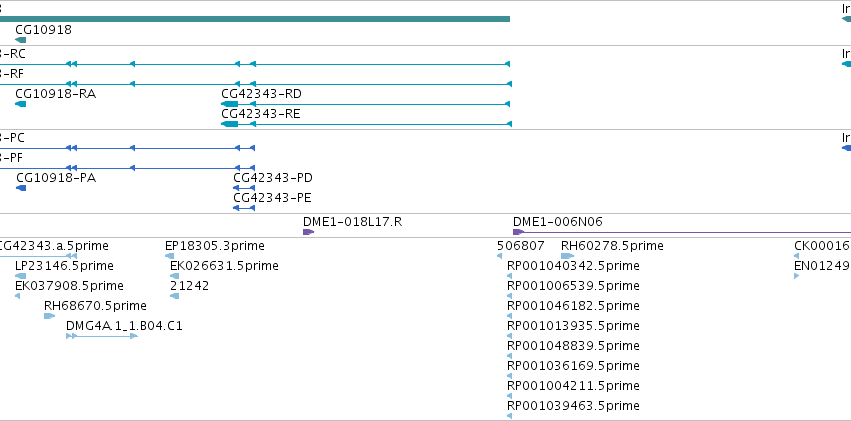Image resolution: width=851 pixels, height=421 pixels.
Task: Click the 506807 small arrow glyph
Action: click(x=499, y=256)
